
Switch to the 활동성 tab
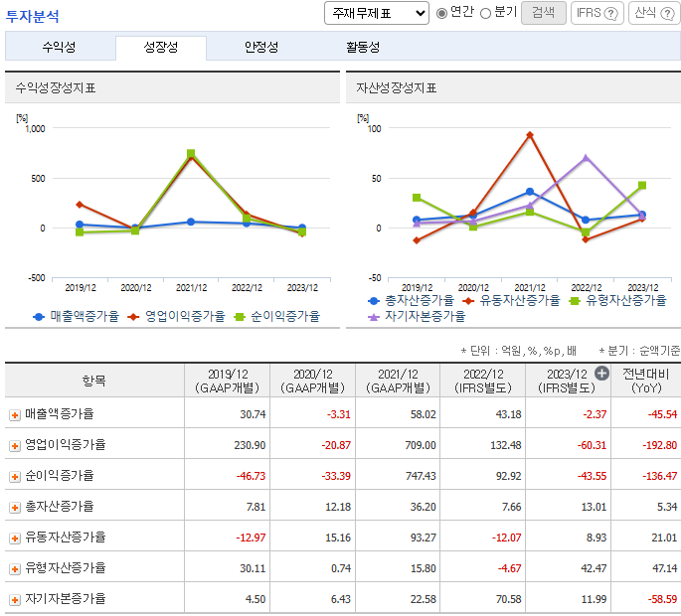coord(363,47)
